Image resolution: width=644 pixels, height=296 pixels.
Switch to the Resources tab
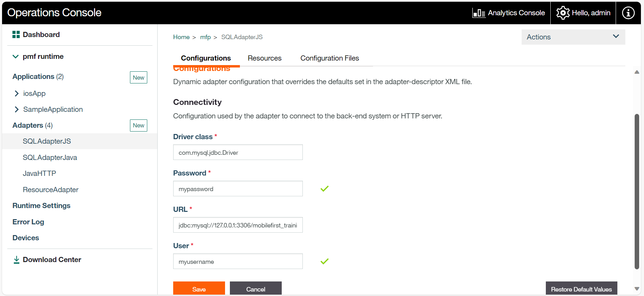[x=264, y=58]
